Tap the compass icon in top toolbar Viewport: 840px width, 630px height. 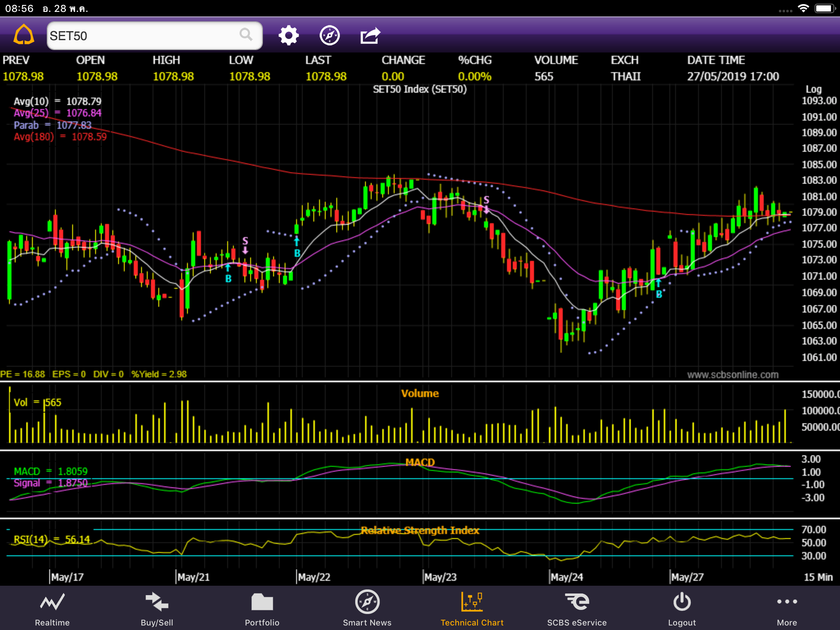pyautogui.click(x=329, y=36)
